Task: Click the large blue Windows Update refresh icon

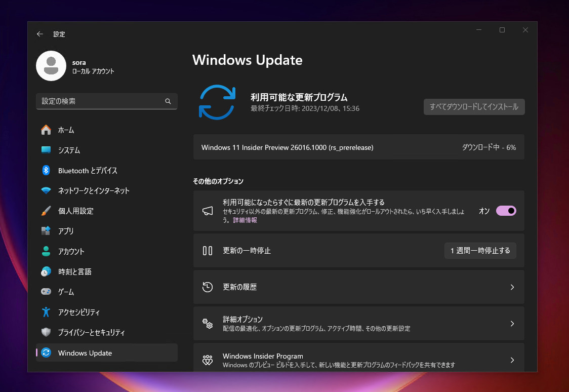Action: [x=217, y=102]
